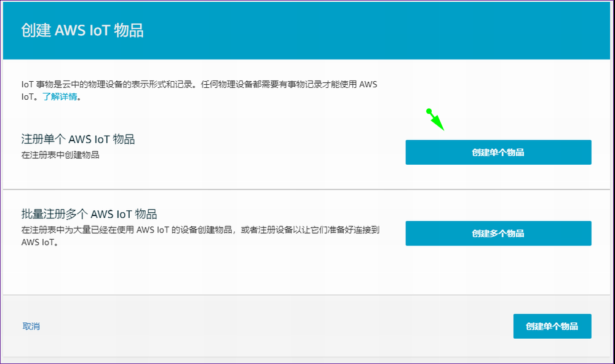Select the 批量注册多个 AWS IoT 物品 heading
Screen dimensions: 615x364
[x=89, y=214]
